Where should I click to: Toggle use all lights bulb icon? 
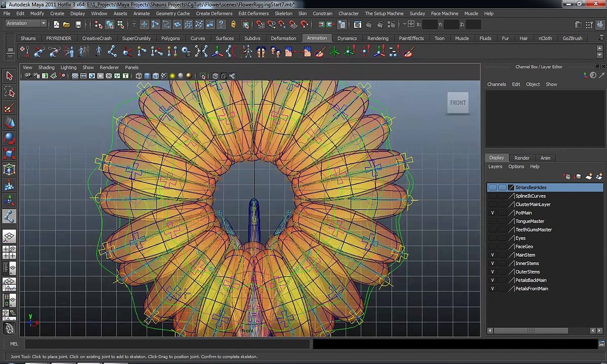pos(172,76)
